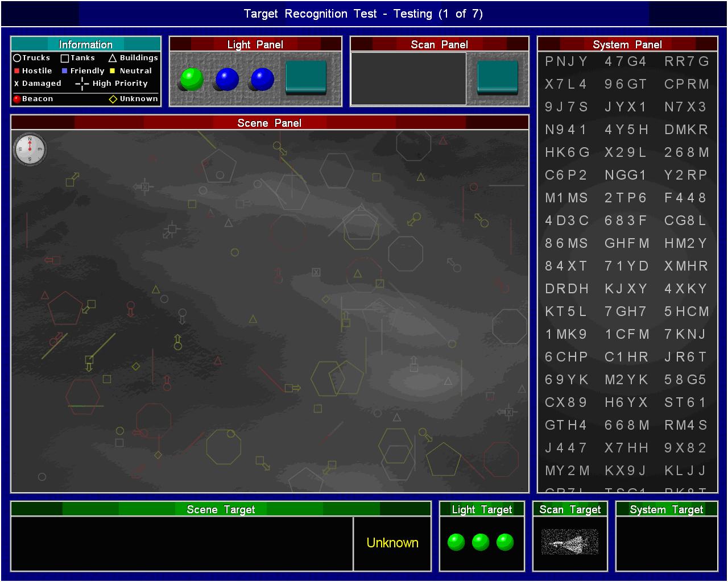
Task: Click the compass in the Scene Panel
Action: 30,149
